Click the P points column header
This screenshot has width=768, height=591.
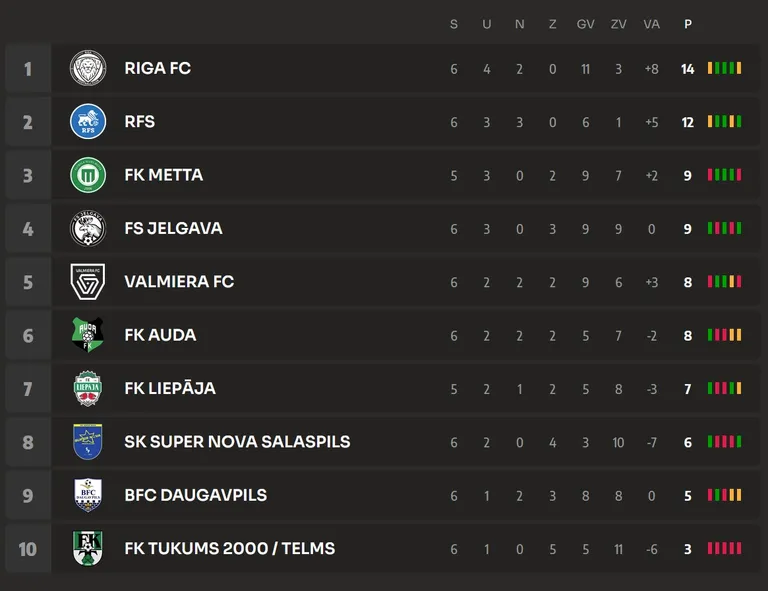688,24
